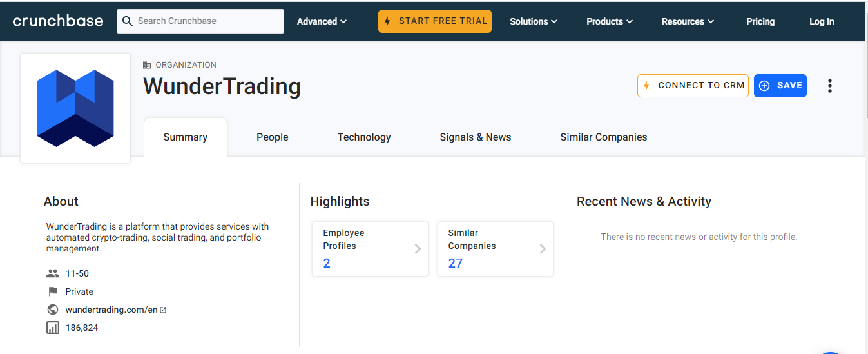Open the Advanced dropdown
Image resolution: width=868 pixels, height=354 pixels.
point(322,21)
